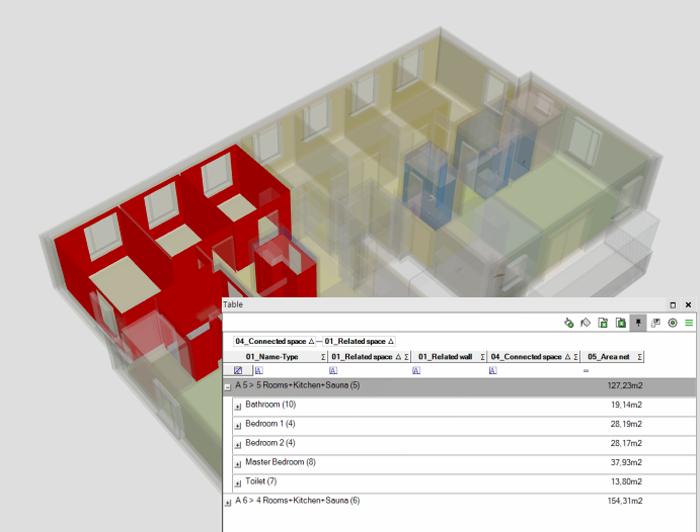Click the 19,14m2 area value
Screen dimensions: 700x532
tap(626, 405)
